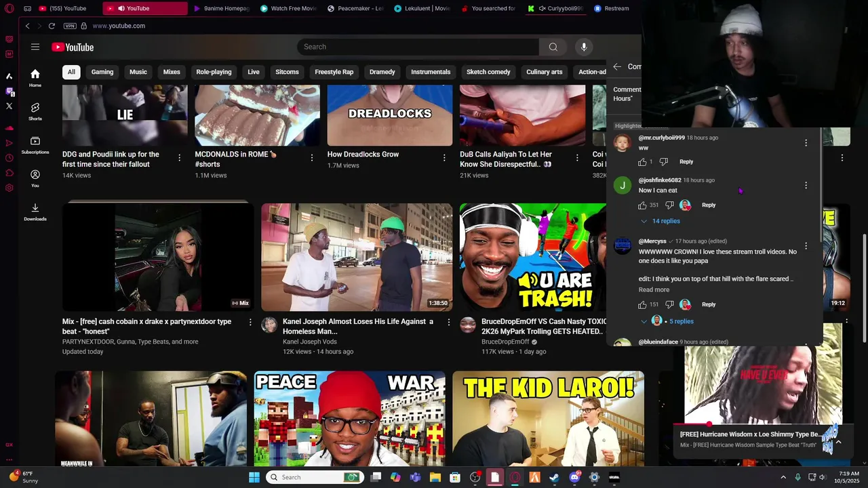Open more options for MCDONALDS in ROME video
The image size is (868, 488).
click(x=312, y=157)
